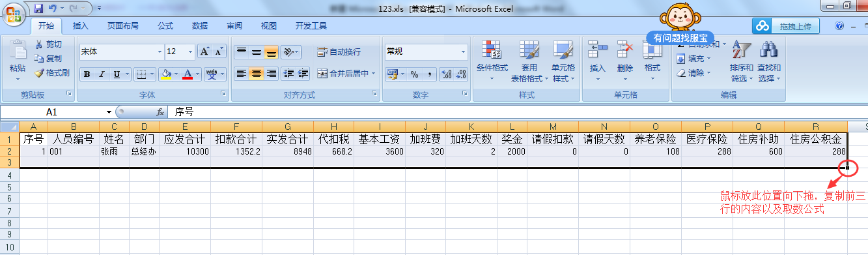Toggle Bold formatting
This screenshot has height=255, width=868.
(x=87, y=74)
